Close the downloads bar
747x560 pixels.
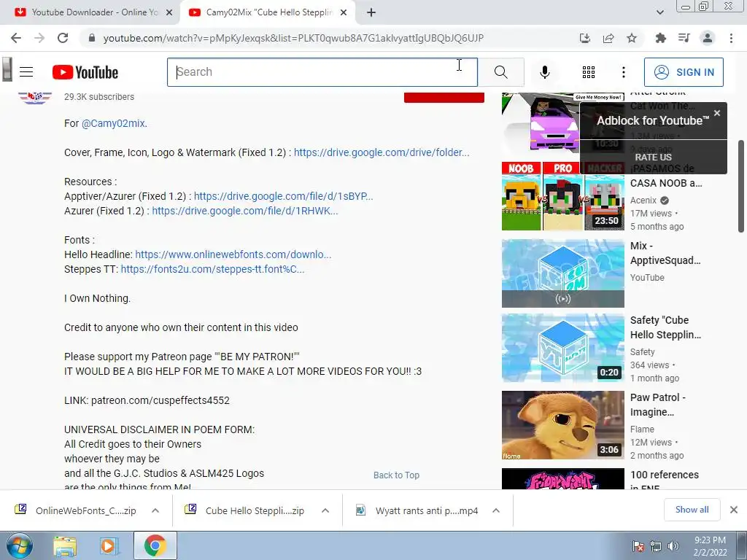pos(734,510)
